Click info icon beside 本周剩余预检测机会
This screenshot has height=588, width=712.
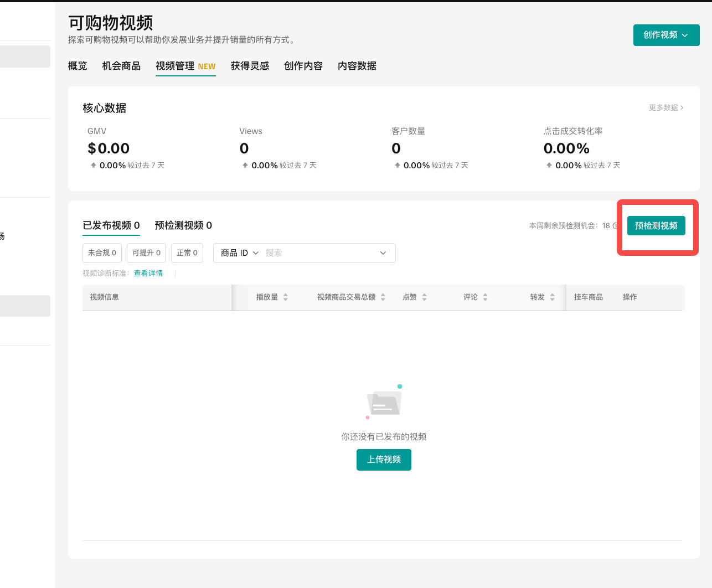point(615,226)
